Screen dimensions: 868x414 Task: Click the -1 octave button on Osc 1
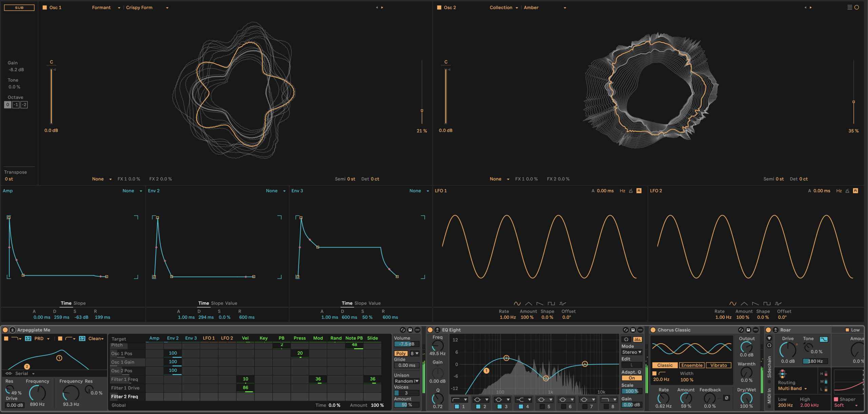[x=16, y=104]
